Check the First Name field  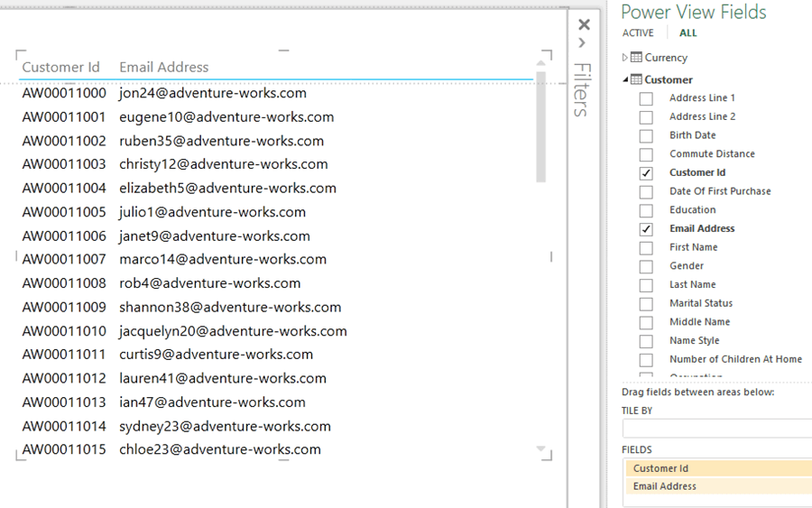[x=646, y=247]
